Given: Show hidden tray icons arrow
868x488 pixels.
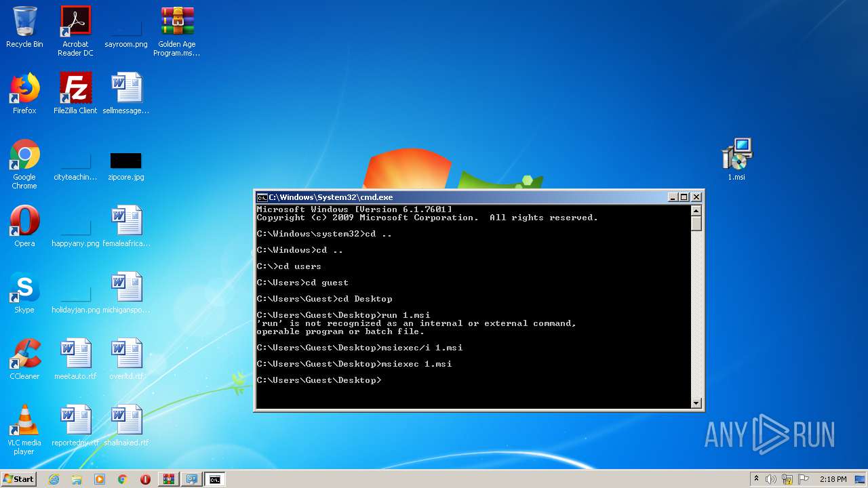Looking at the screenshot, I should [x=756, y=479].
